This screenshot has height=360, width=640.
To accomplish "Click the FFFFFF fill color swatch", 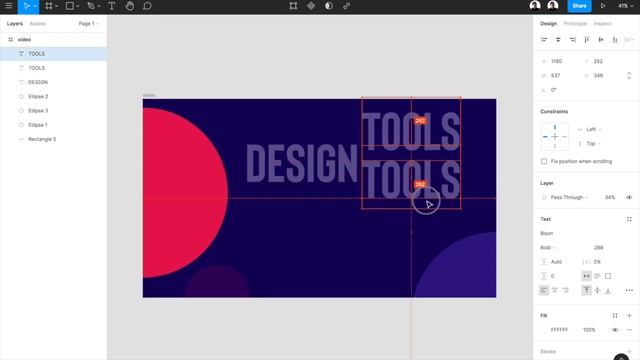I will (544, 330).
